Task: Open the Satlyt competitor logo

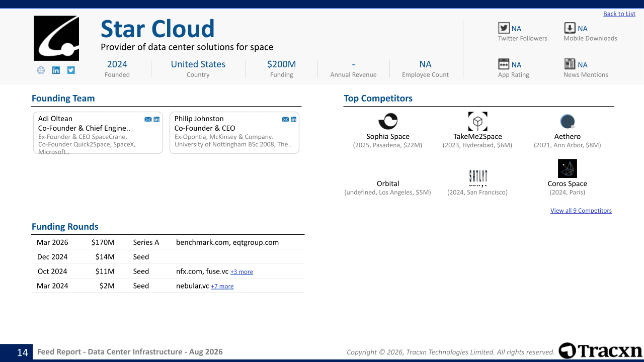Action: coord(477,176)
